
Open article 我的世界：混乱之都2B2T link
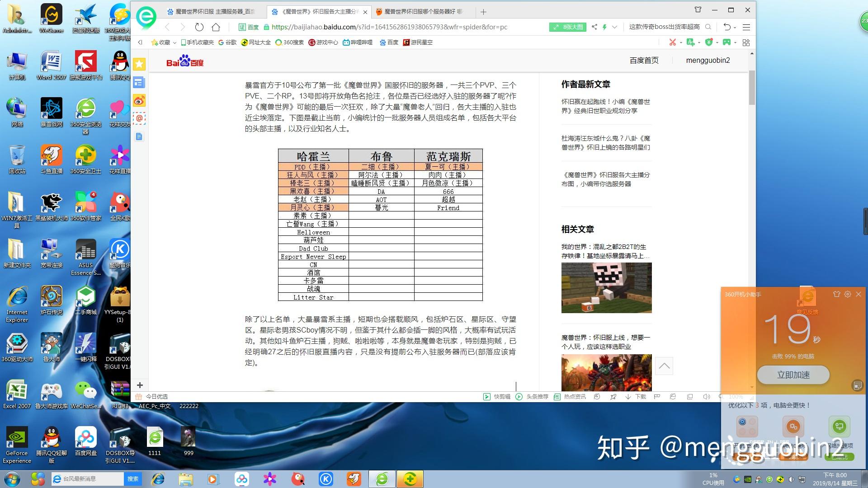tap(606, 251)
